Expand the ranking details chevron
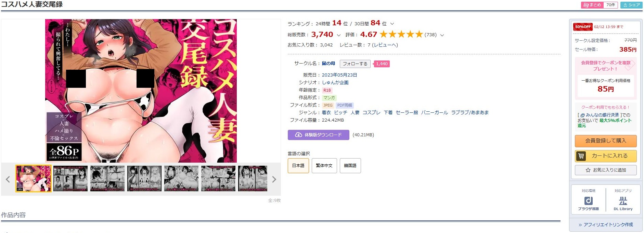 click(x=392, y=24)
